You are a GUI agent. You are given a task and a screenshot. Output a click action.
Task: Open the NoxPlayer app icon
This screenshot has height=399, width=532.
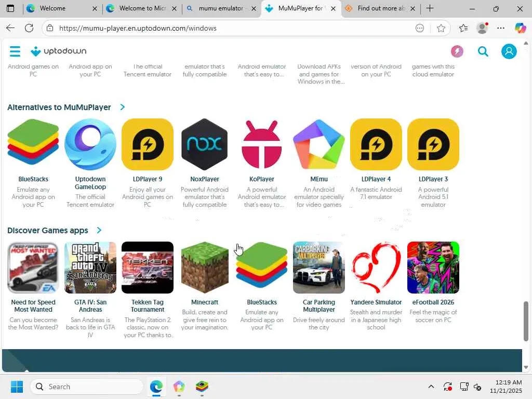coord(205,144)
